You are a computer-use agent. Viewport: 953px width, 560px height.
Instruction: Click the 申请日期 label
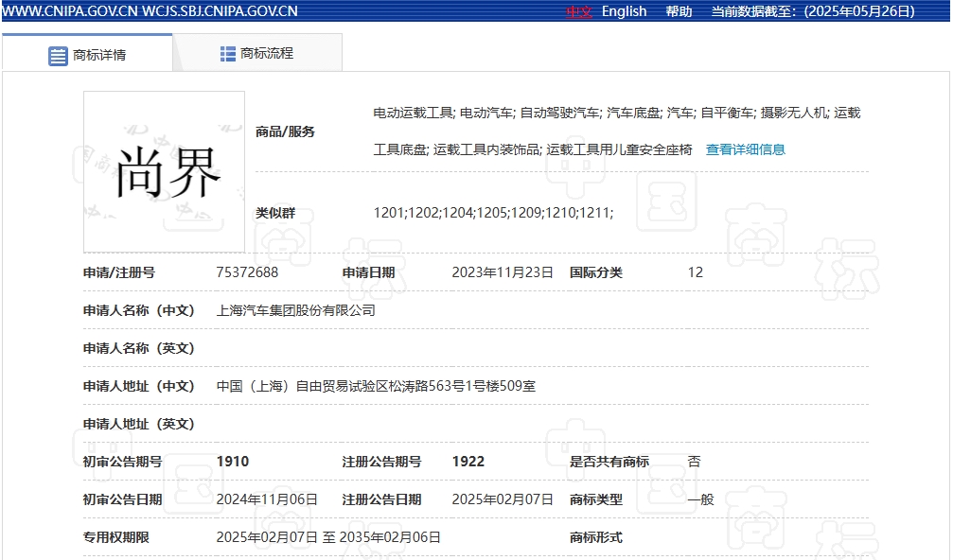coord(368,272)
